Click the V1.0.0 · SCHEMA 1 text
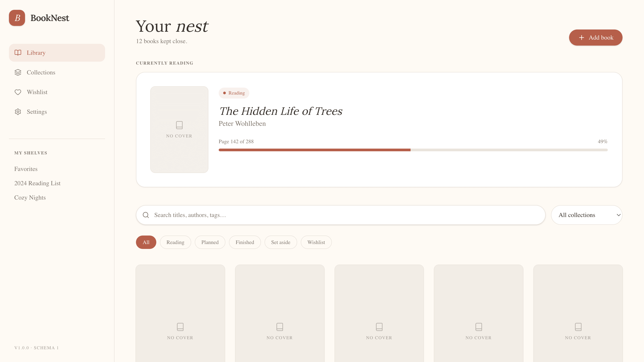The height and width of the screenshot is (362, 644). point(36,348)
